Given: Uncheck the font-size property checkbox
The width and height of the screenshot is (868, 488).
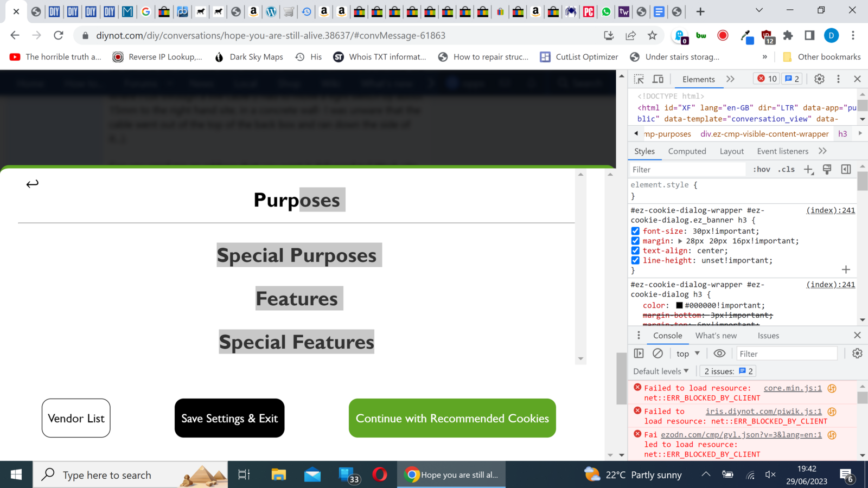Looking at the screenshot, I should (x=635, y=231).
